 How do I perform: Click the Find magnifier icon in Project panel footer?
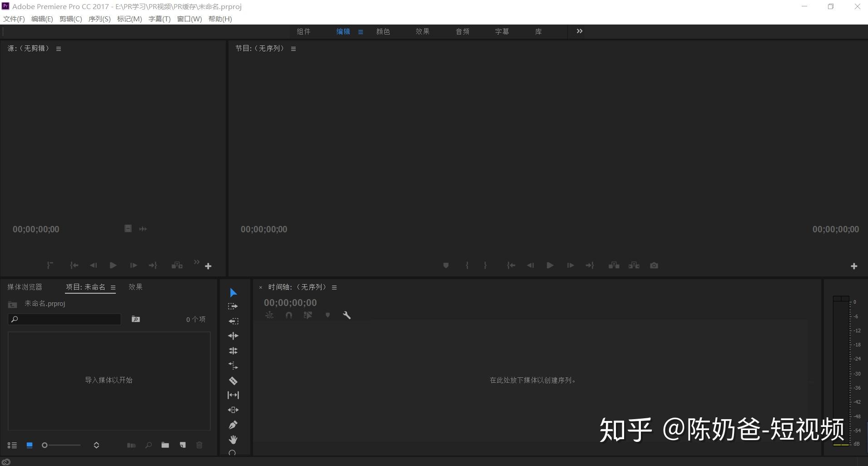pyautogui.click(x=149, y=445)
